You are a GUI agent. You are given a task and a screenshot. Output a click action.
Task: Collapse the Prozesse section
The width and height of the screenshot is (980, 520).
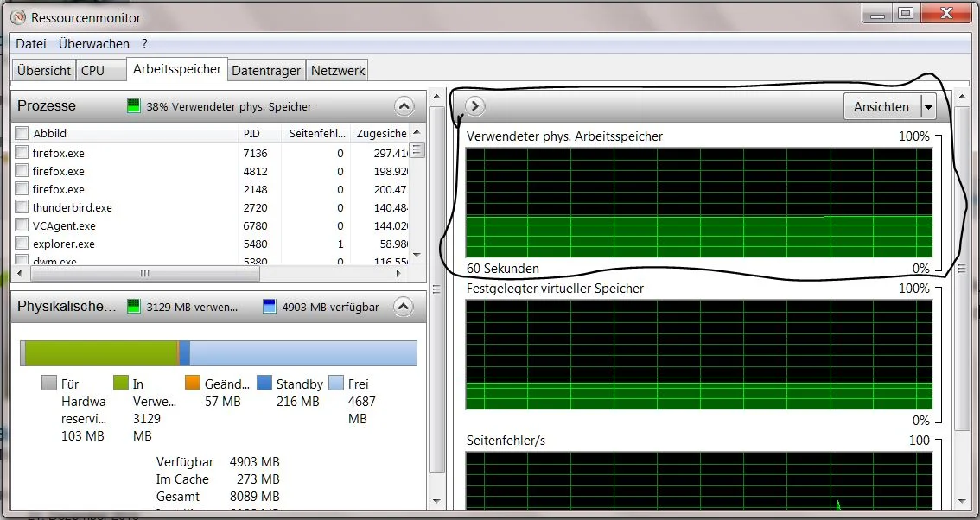pyautogui.click(x=404, y=106)
